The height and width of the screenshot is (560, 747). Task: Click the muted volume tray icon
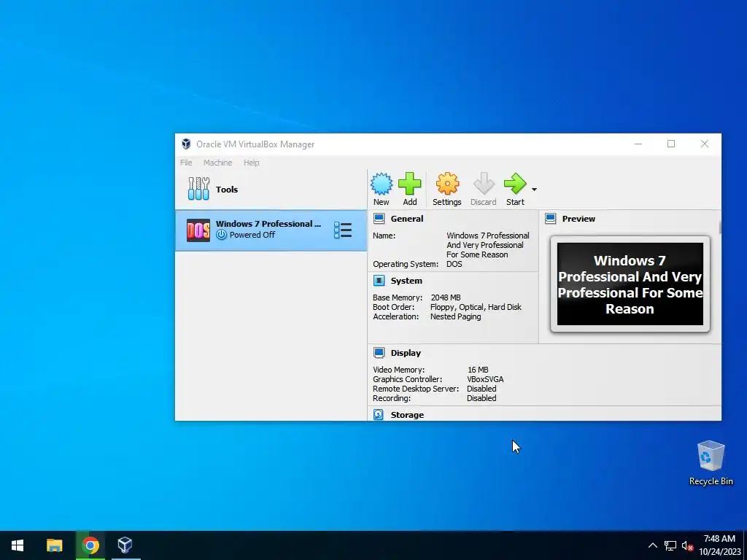[687, 545]
